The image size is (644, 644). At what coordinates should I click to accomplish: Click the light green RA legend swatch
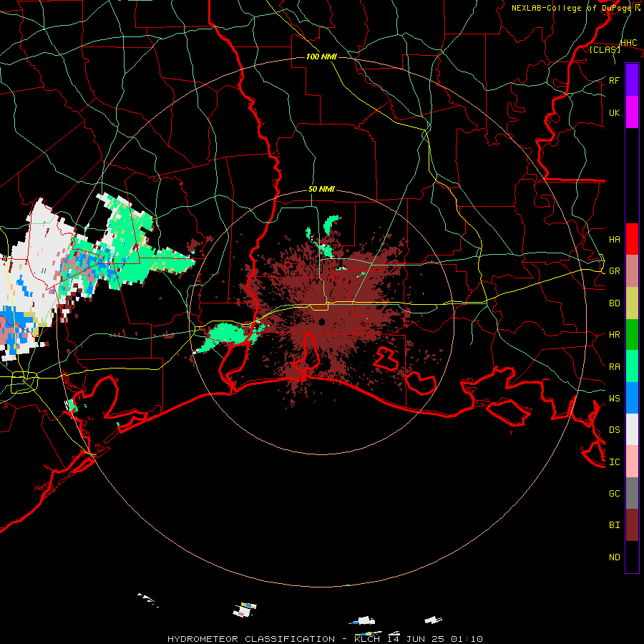pyautogui.click(x=632, y=366)
